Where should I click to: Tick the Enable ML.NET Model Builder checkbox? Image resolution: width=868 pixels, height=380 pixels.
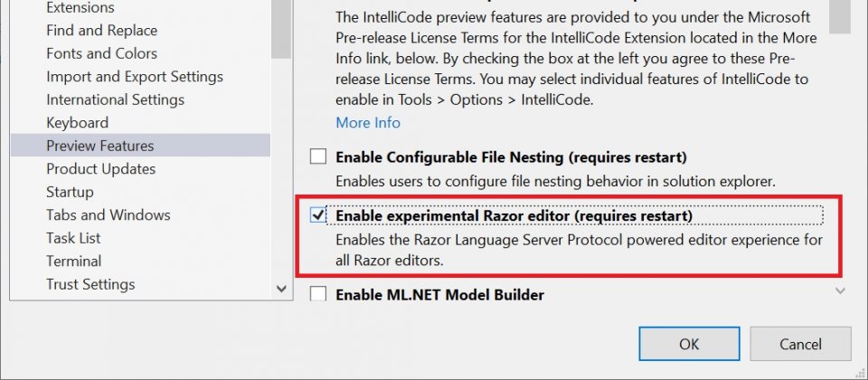click(318, 293)
